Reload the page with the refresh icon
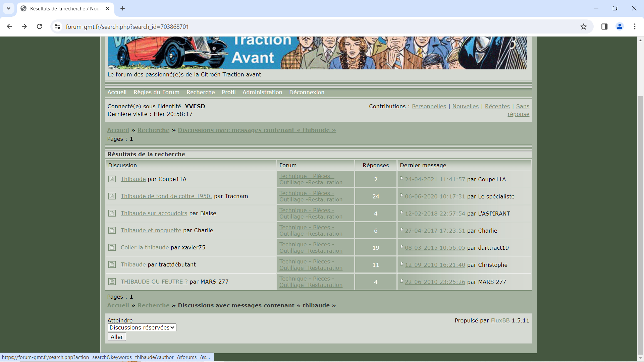644x362 pixels. (x=40, y=26)
